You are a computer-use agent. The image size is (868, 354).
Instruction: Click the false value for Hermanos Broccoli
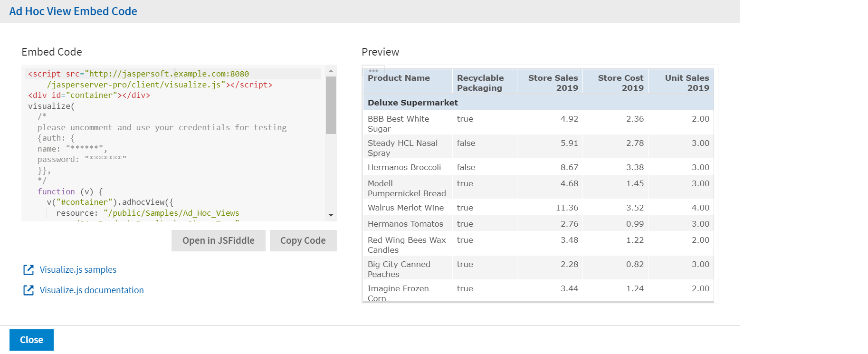466,167
